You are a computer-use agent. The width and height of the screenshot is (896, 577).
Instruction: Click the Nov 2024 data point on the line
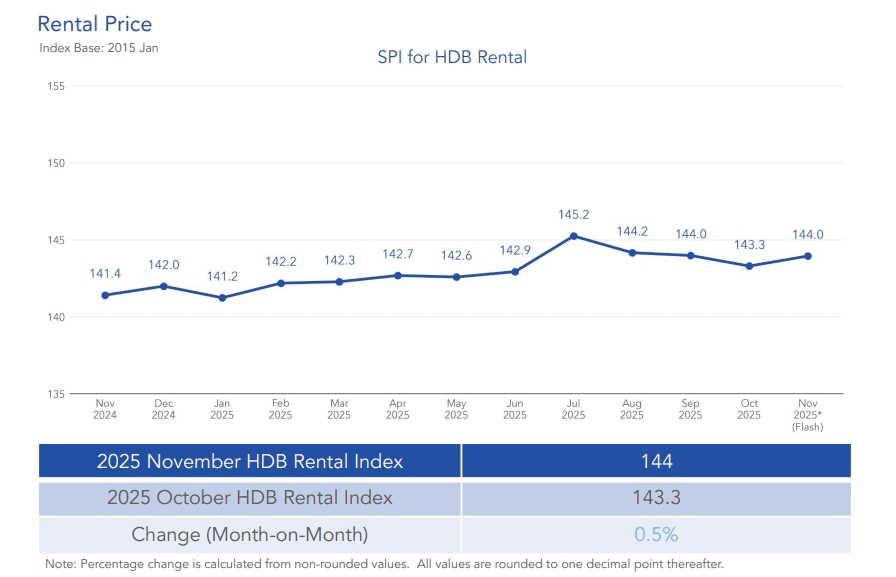(x=105, y=295)
